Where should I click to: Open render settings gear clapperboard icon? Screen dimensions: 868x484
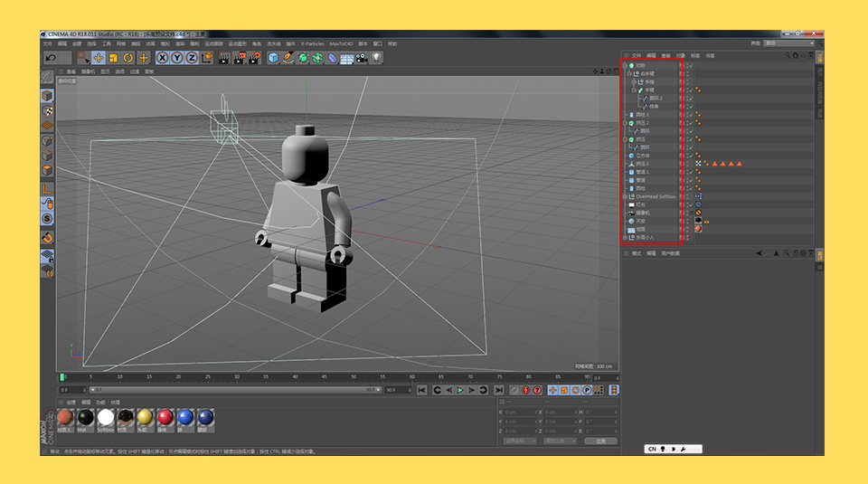click(x=254, y=58)
